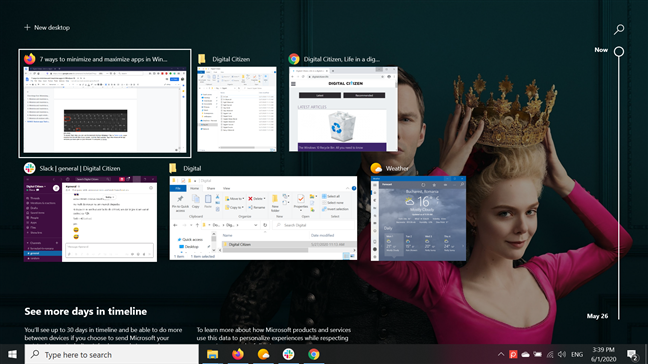Select the Share tab in the Digital preview
This screenshot has width=648, height=364.
point(211,188)
